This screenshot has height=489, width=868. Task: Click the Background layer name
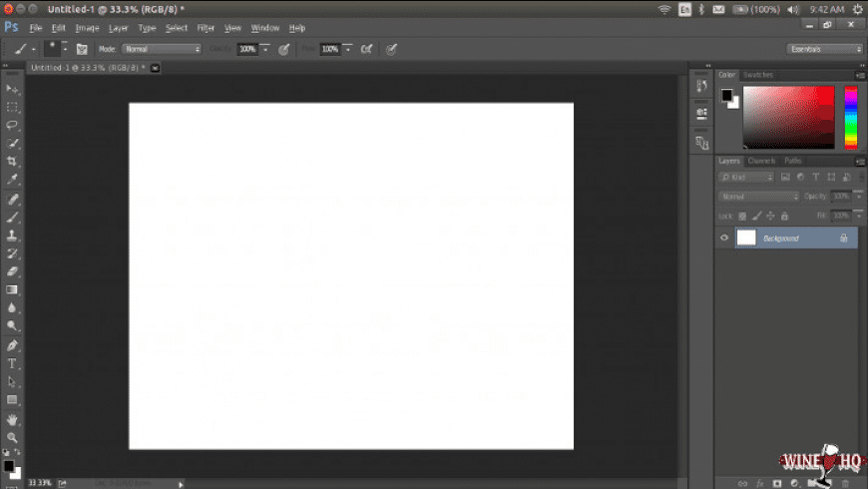[x=781, y=238]
